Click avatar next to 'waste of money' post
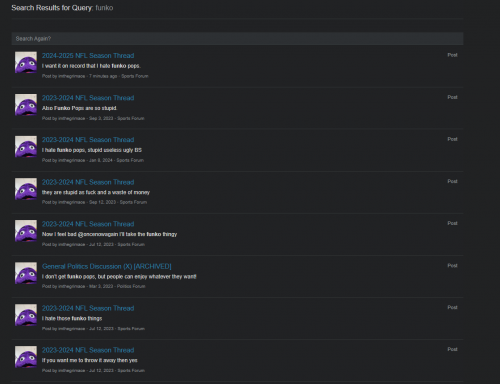This screenshot has height=384, width=500. (26, 189)
